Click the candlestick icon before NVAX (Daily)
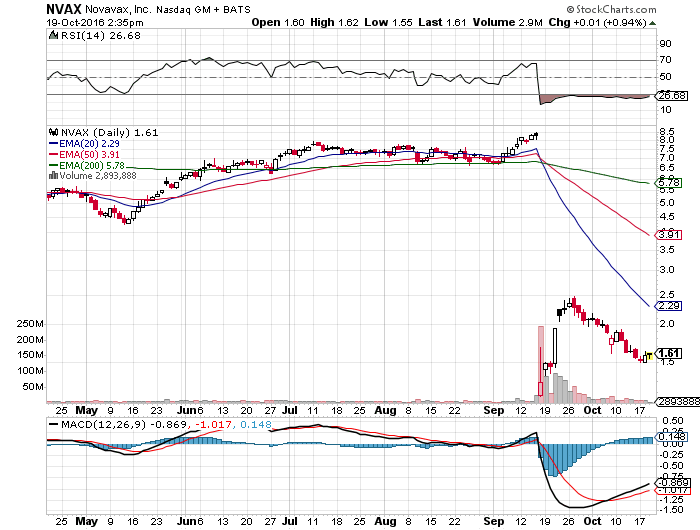The height and width of the screenshot is (530, 700). pyautogui.click(x=54, y=132)
